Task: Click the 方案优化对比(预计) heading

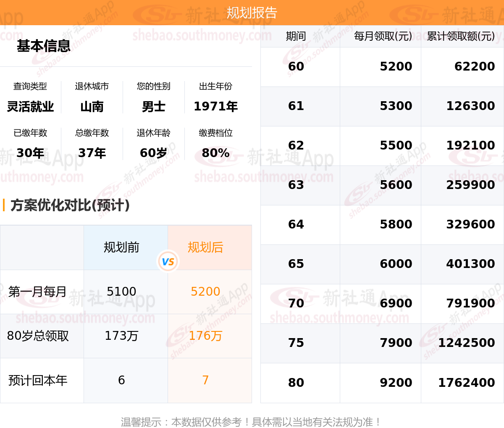Action: 70,205
